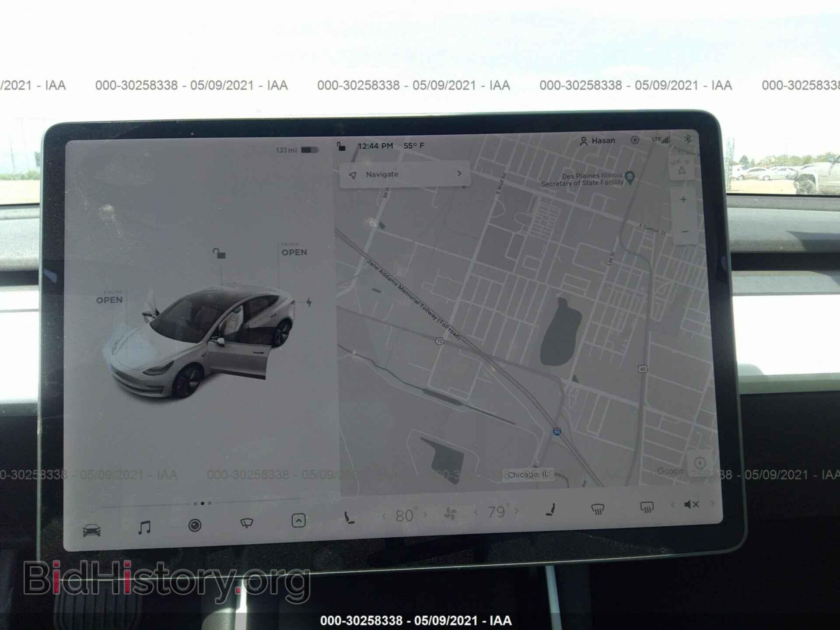Toggle the car unlock padlock above vehicle
This screenshot has height=630, width=840.
pyautogui.click(x=219, y=253)
